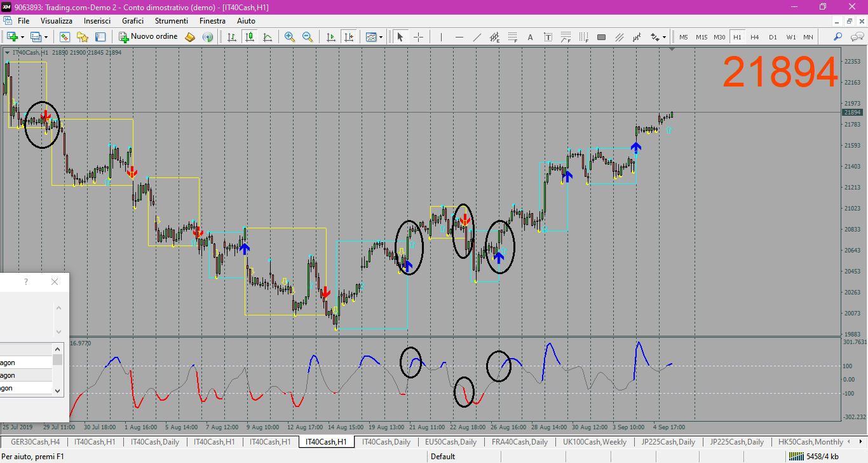Select the equidistant channel tool
Screen dimensions: 868x463
tap(494, 37)
